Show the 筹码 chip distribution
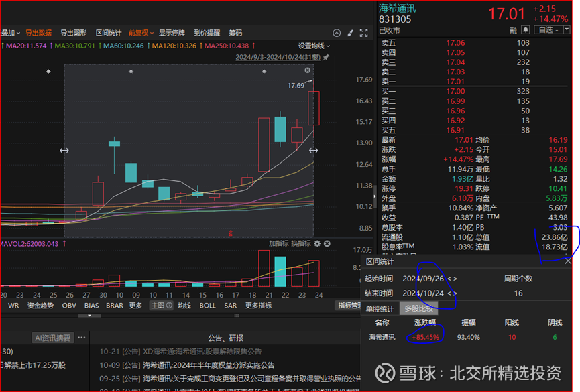The width and height of the screenshot is (580, 392). [x=235, y=33]
